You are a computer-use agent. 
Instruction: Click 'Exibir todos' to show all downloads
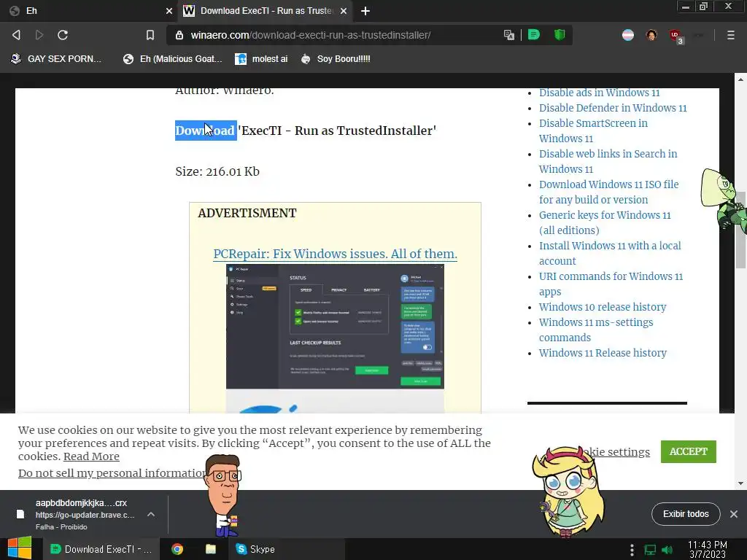(x=686, y=514)
